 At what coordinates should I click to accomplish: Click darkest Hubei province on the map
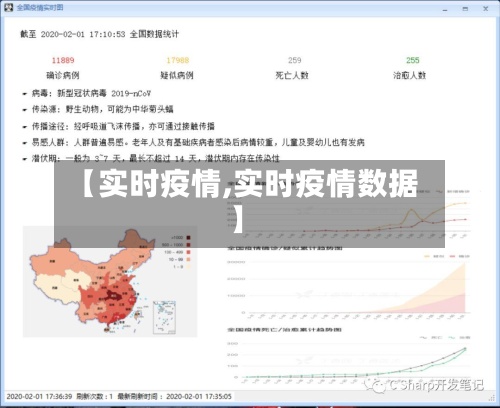point(114,296)
